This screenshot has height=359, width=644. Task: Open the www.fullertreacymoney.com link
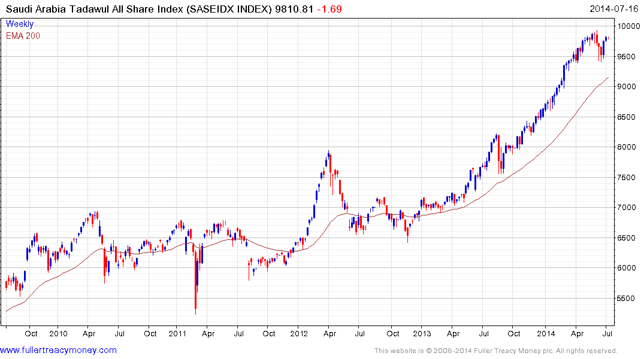pyautogui.click(x=58, y=351)
